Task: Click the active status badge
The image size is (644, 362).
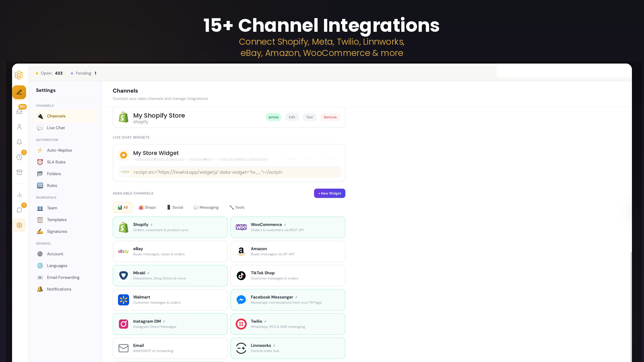Action: pyautogui.click(x=273, y=117)
